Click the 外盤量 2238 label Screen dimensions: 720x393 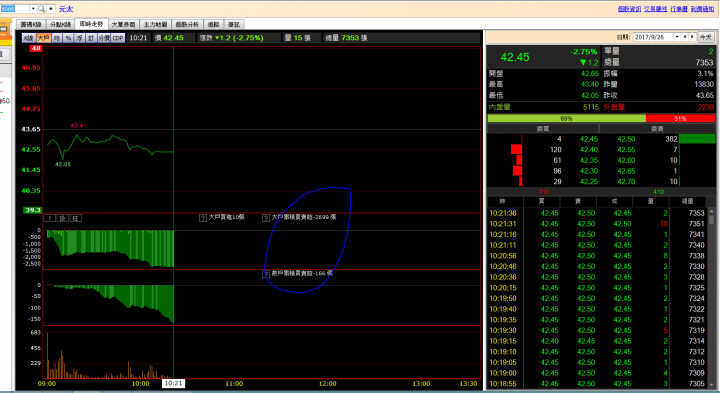pos(658,107)
